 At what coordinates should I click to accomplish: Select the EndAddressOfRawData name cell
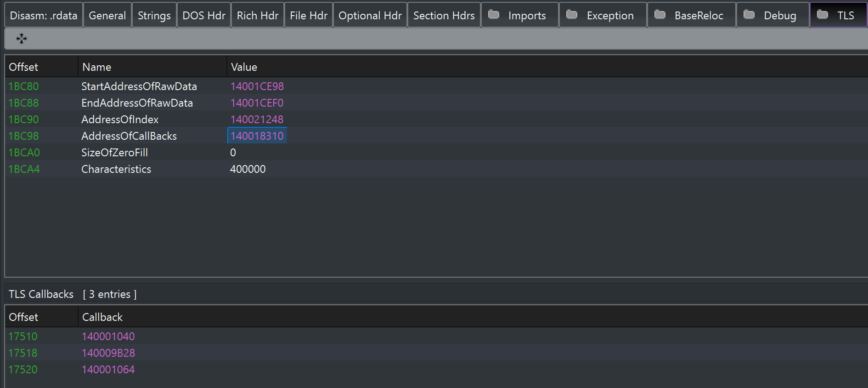click(137, 103)
